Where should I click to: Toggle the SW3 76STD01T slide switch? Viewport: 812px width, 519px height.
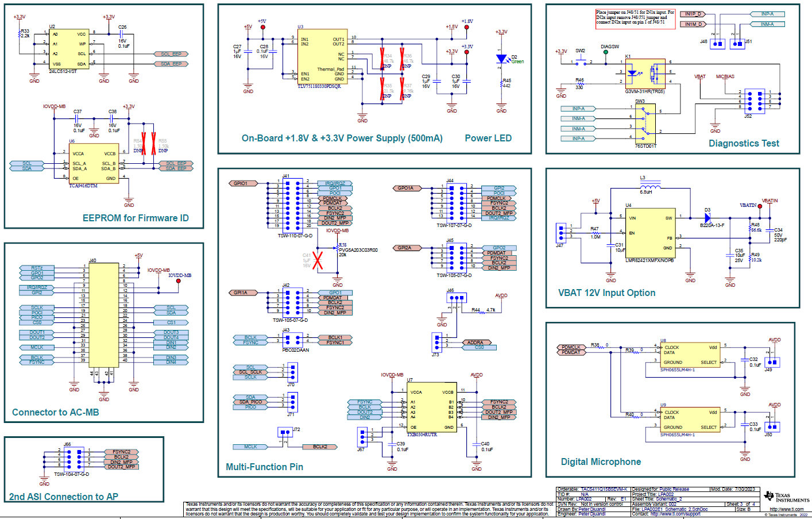coord(645,124)
